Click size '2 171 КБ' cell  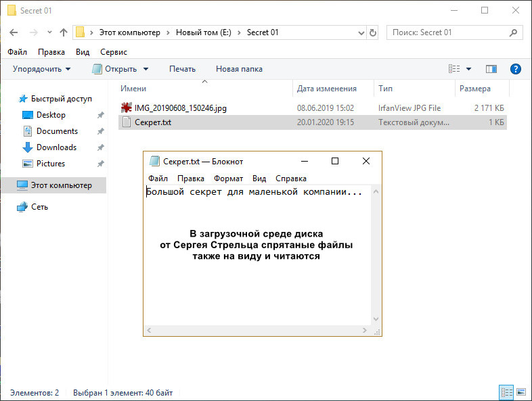click(x=489, y=108)
